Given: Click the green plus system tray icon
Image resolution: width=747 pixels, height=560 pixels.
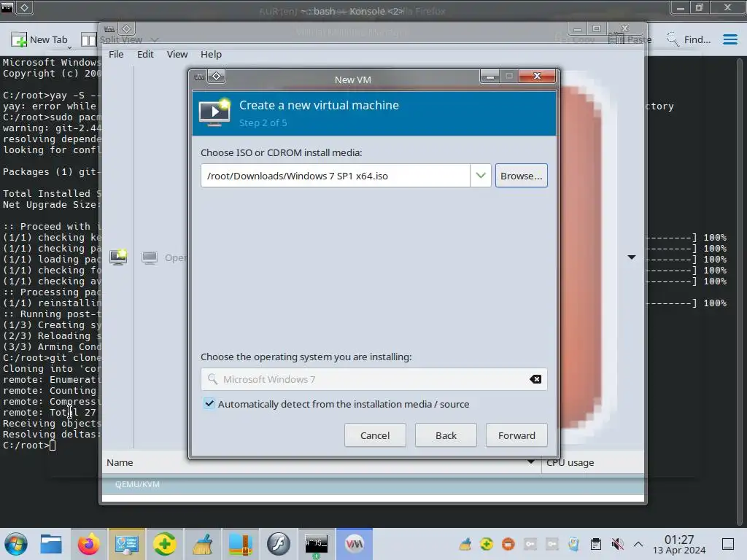Looking at the screenshot, I should coord(487,544).
